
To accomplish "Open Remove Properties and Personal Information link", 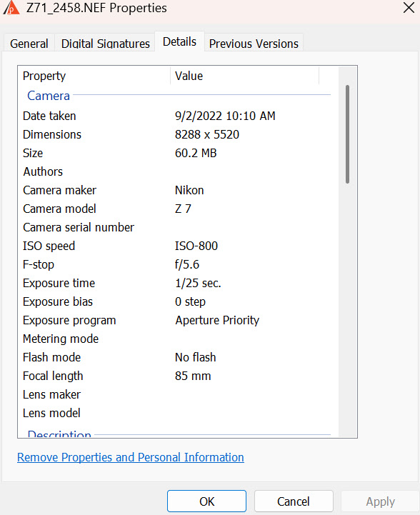I will click(131, 457).
